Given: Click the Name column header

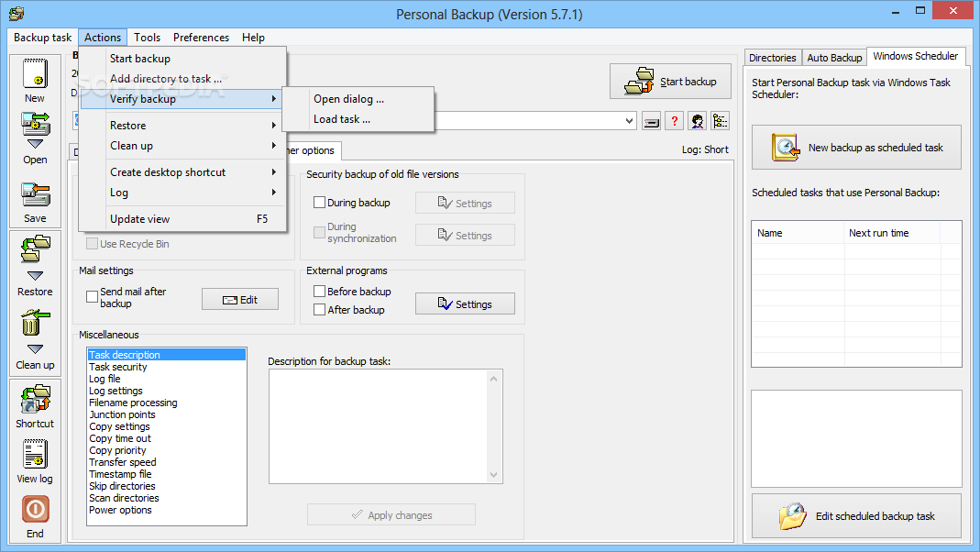Looking at the screenshot, I should point(798,233).
